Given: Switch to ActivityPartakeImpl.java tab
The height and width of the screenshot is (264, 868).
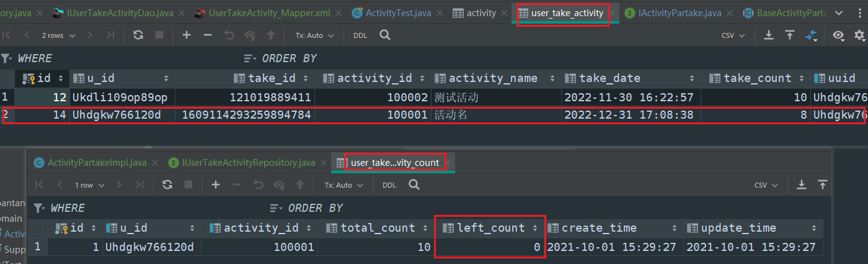Looking at the screenshot, I should tap(91, 163).
